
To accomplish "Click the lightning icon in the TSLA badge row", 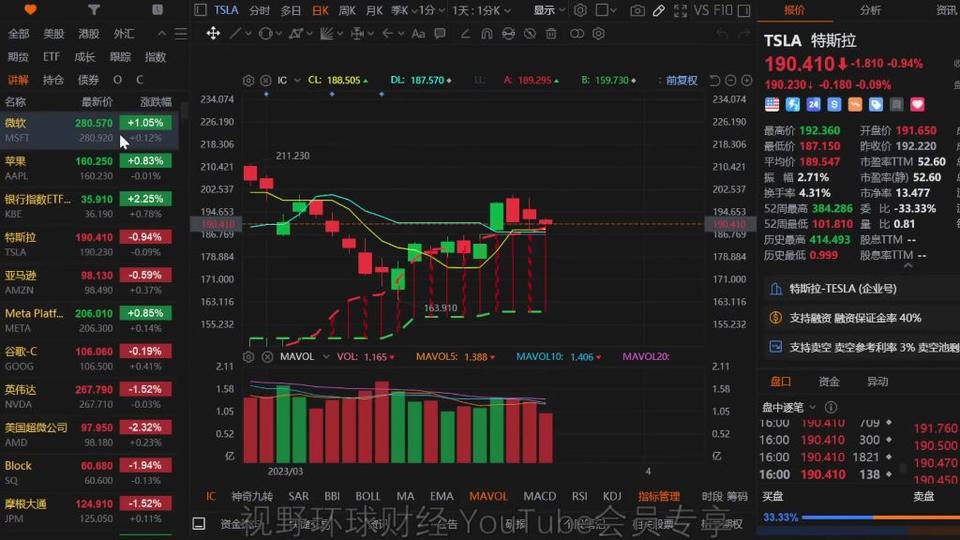I will tap(792, 105).
